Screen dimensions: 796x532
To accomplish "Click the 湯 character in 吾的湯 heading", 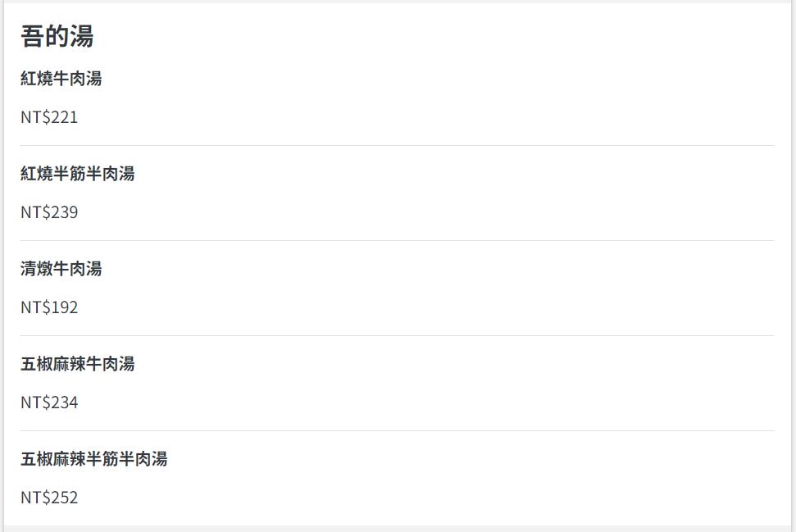I will [82, 37].
